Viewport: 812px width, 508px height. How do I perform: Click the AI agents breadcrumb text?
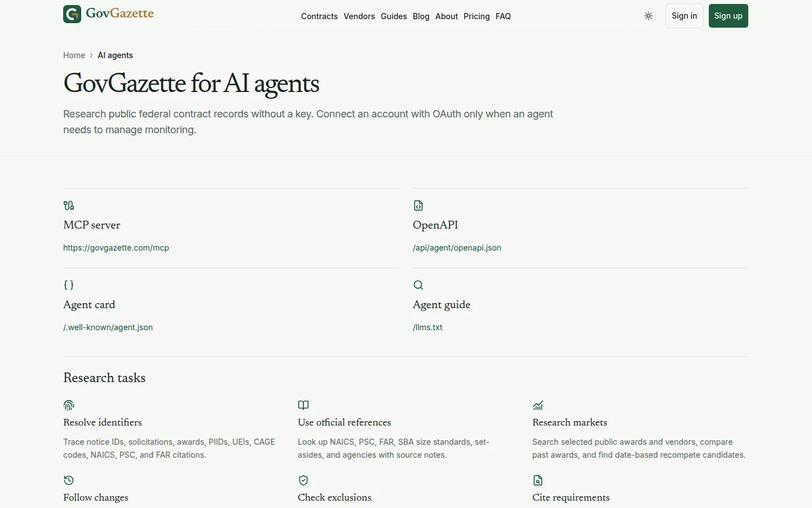pos(115,55)
